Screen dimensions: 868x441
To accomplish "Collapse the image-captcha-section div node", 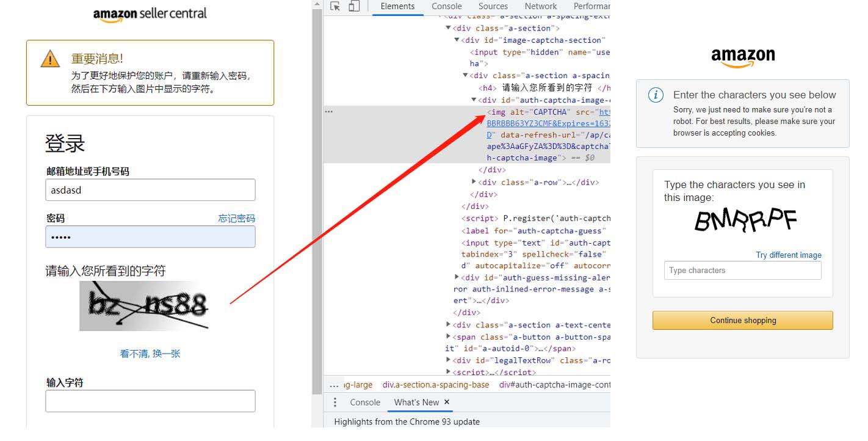I will pos(457,40).
